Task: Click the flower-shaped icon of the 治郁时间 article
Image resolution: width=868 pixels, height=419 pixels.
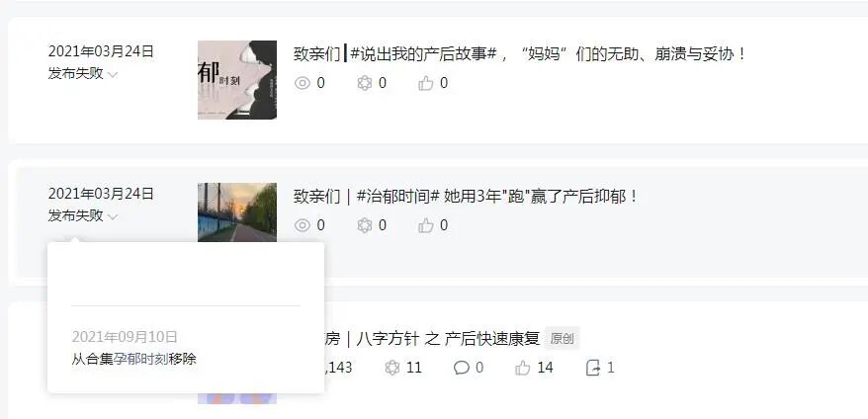Action: tap(364, 225)
